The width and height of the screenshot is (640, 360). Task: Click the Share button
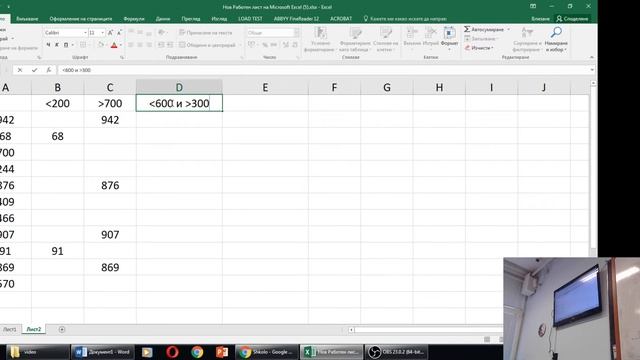[572, 19]
